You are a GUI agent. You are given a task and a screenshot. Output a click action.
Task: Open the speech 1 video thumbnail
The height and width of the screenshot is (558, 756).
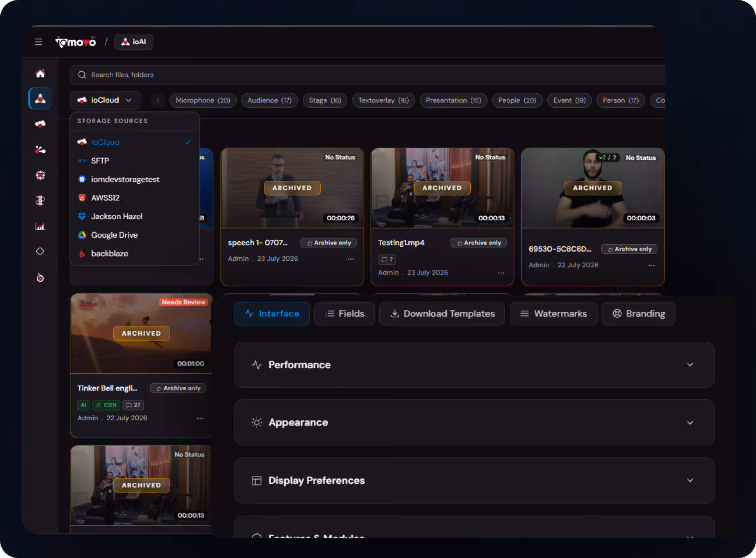pyautogui.click(x=292, y=188)
